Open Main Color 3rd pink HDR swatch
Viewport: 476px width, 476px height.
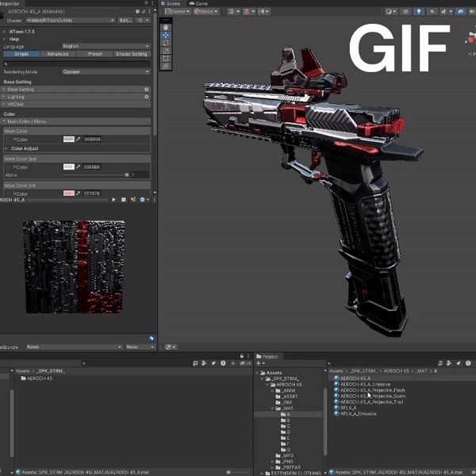[69, 193]
